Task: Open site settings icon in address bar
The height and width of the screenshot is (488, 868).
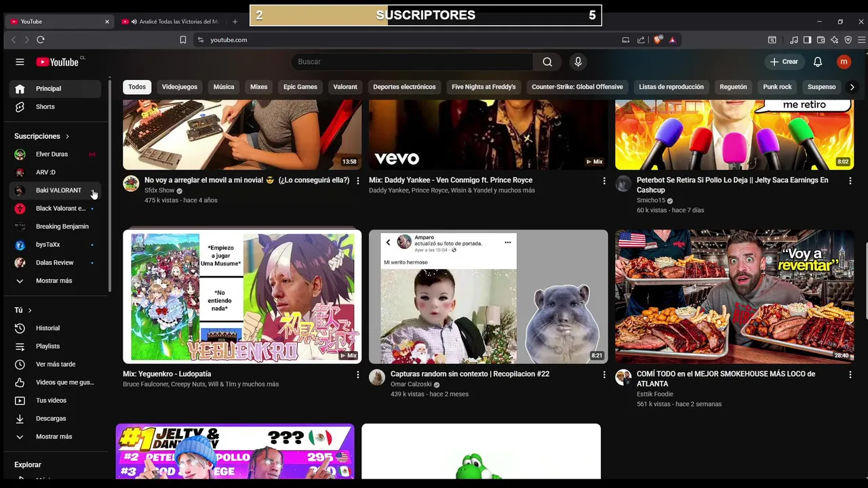Action: pyautogui.click(x=200, y=40)
